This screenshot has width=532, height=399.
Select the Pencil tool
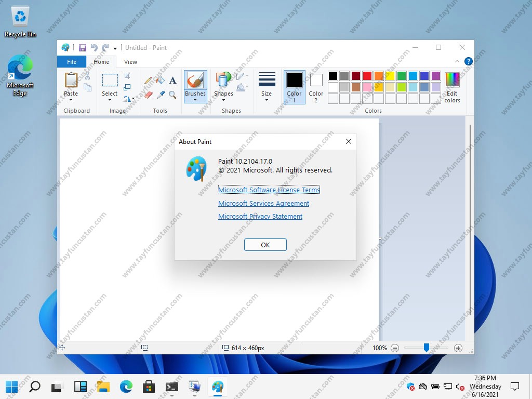pyautogui.click(x=148, y=81)
